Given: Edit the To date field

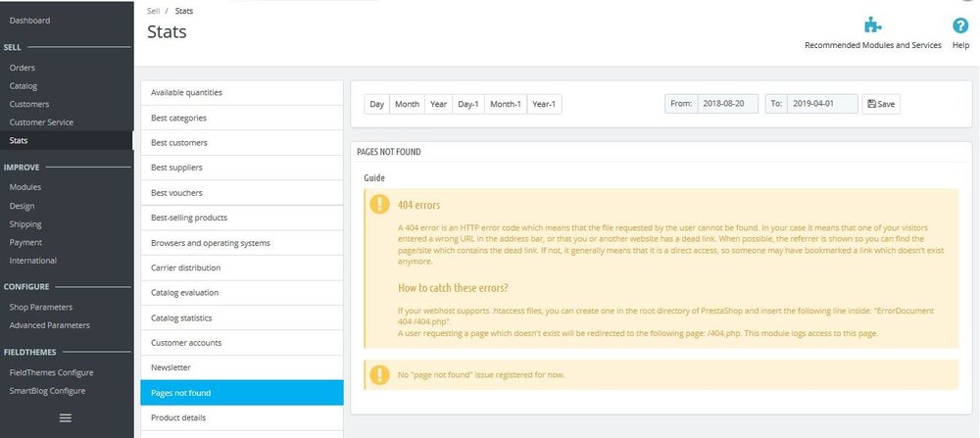Looking at the screenshot, I should coord(822,104).
